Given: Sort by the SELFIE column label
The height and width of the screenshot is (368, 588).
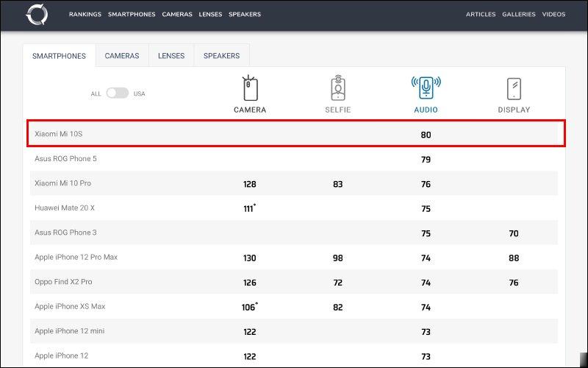Looking at the screenshot, I should coord(338,110).
